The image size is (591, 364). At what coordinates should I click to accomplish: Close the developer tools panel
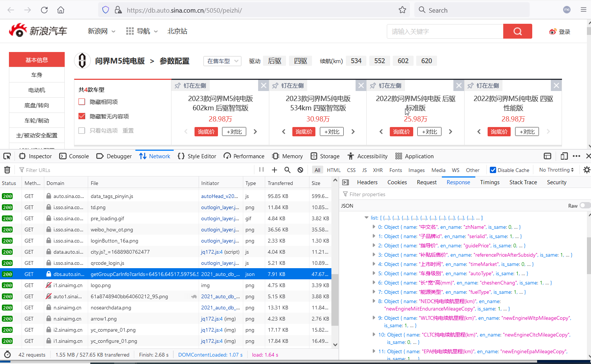(588, 156)
